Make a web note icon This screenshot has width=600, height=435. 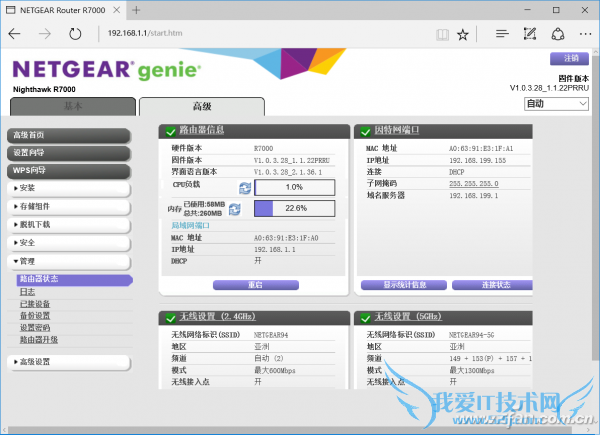coord(530,34)
